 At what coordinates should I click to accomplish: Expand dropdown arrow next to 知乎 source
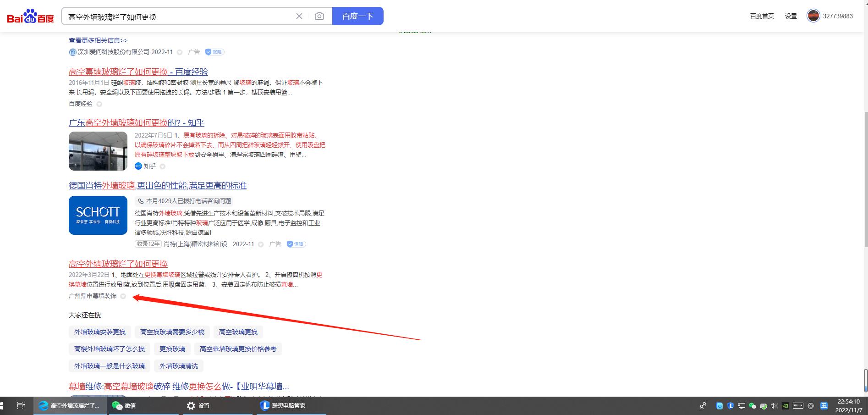coord(162,166)
